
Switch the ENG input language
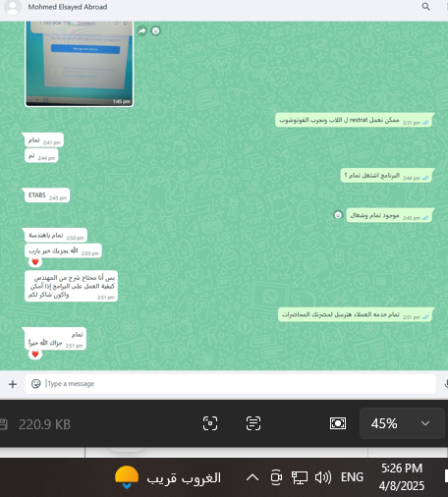(352, 477)
